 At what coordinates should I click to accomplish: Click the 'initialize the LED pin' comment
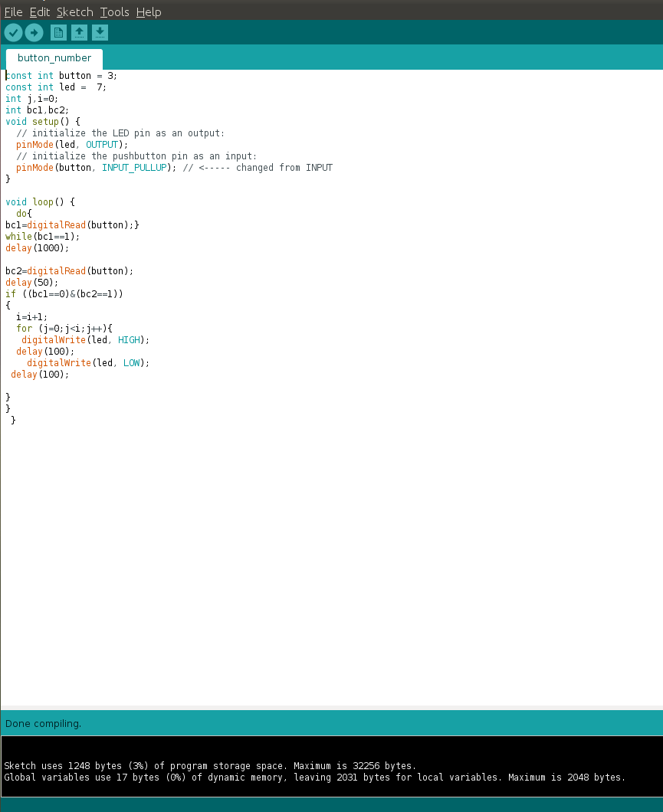(x=120, y=133)
